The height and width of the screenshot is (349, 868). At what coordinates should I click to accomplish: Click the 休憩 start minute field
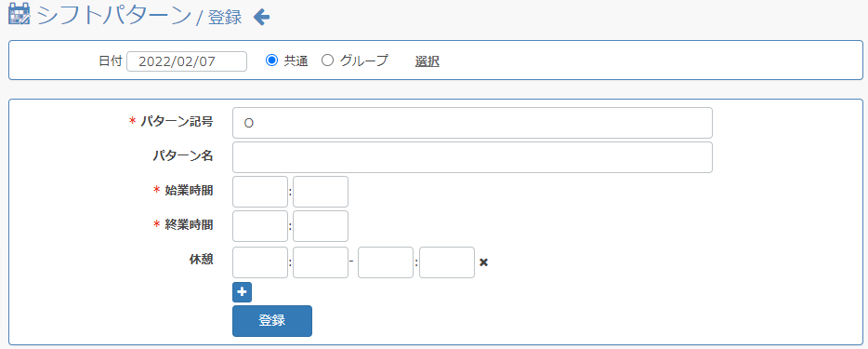(321, 262)
